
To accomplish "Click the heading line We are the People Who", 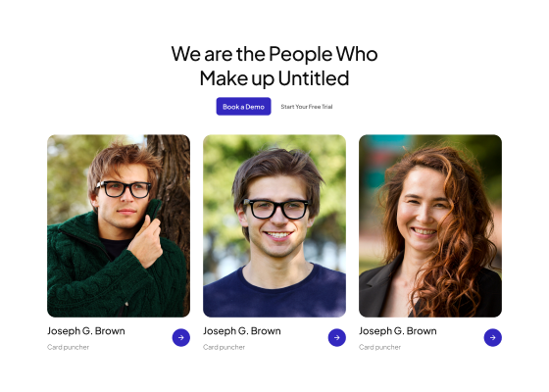I will click(x=274, y=54).
